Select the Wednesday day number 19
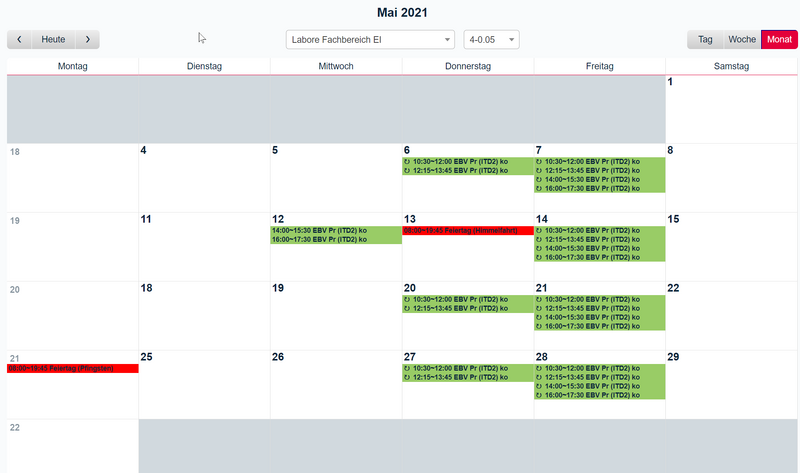This screenshot has width=800, height=473. [278, 288]
